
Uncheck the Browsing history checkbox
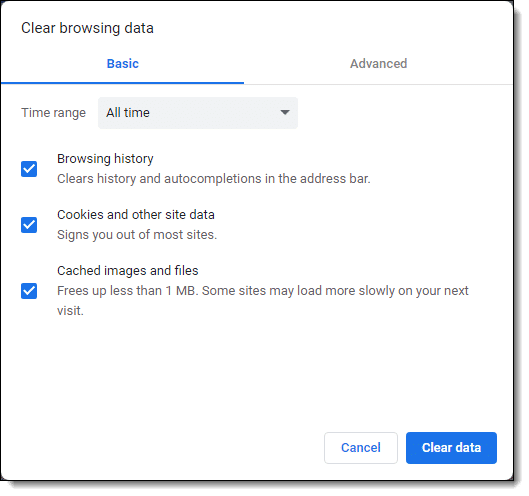click(x=29, y=169)
